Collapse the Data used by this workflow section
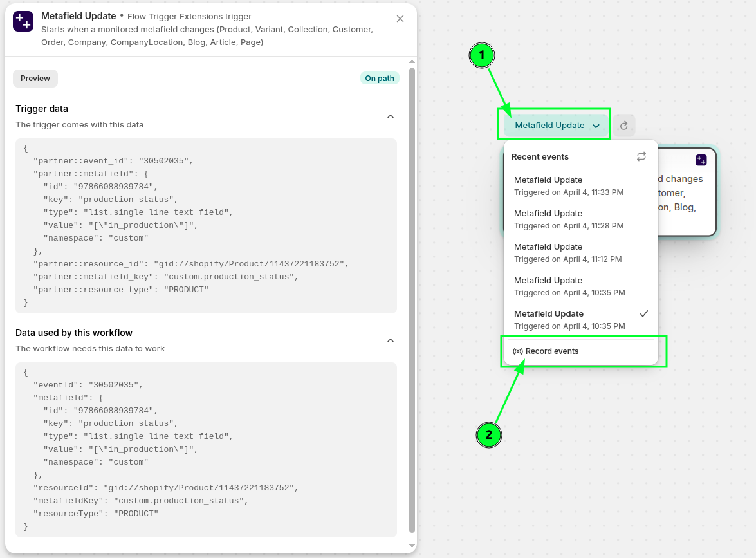Screen dimensions: 756x558 click(x=390, y=340)
